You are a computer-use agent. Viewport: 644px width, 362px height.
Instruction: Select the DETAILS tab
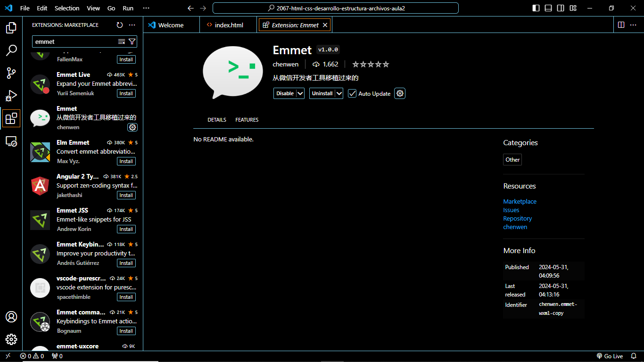tap(217, 120)
